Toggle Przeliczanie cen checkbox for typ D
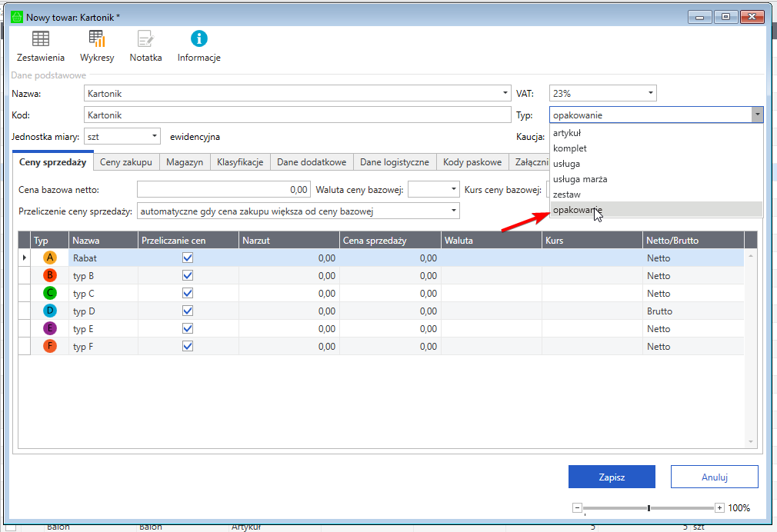Screen dimensions: 777x532 (188, 311)
